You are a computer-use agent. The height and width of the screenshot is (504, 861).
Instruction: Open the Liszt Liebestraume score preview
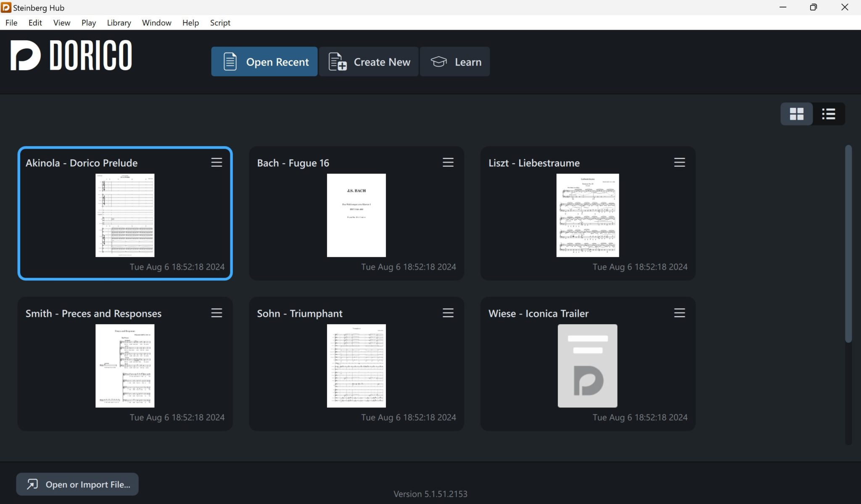coord(587,215)
